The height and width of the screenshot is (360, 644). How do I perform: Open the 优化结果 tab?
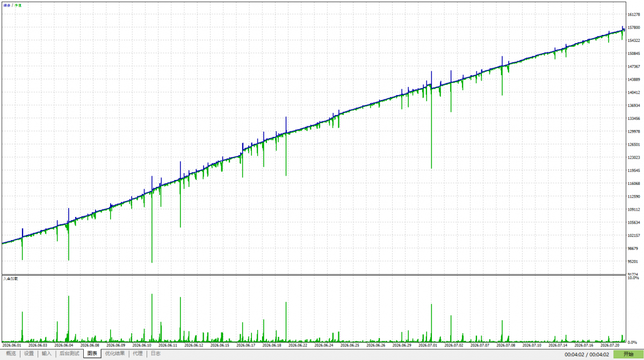tap(114, 354)
